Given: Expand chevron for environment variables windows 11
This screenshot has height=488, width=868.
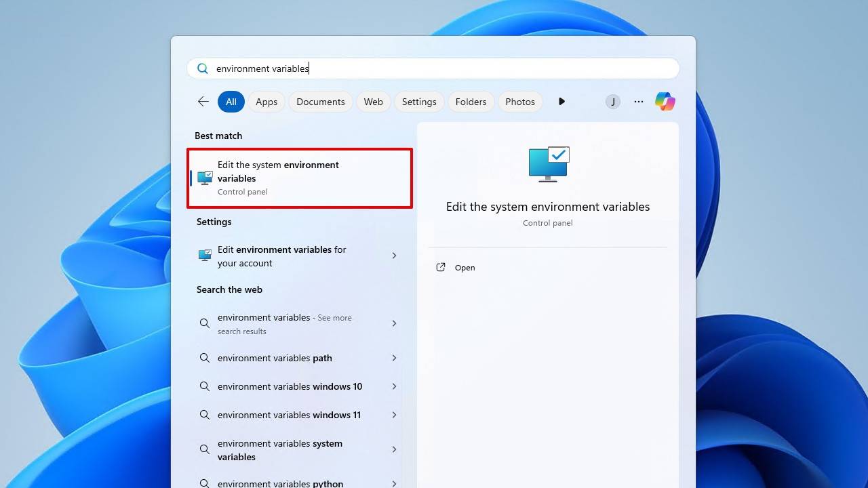Looking at the screenshot, I should pyautogui.click(x=394, y=415).
